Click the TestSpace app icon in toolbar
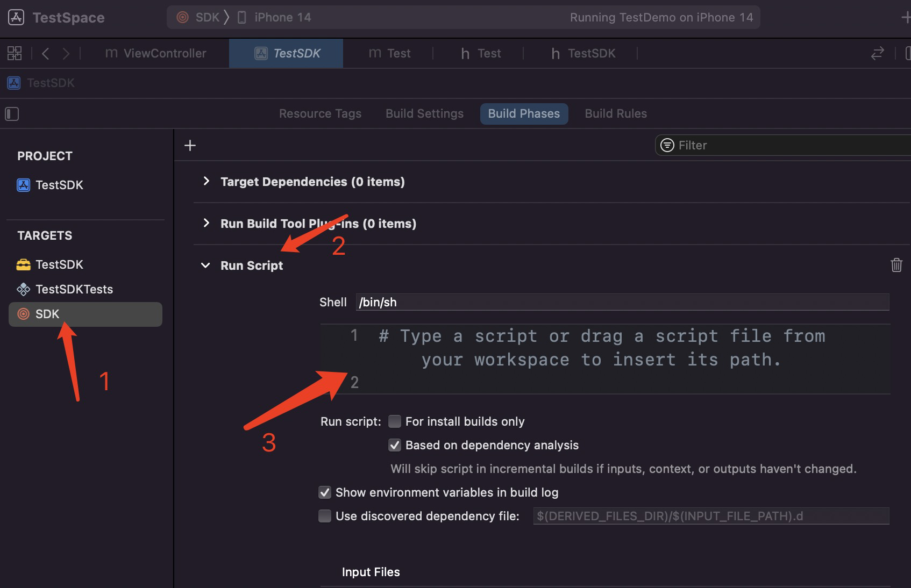Image resolution: width=911 pixels, height=588 pixels. tap(16, 17)
